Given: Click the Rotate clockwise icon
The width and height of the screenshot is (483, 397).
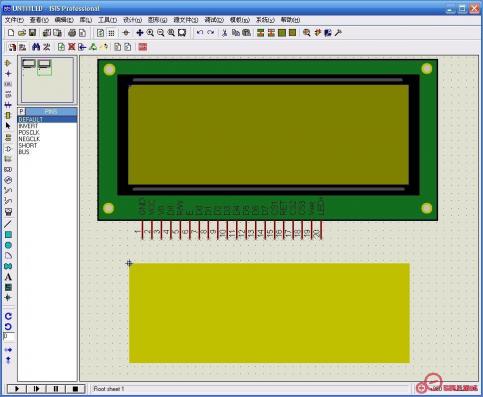Looking at the screenshot, I should tap(8, 316).
